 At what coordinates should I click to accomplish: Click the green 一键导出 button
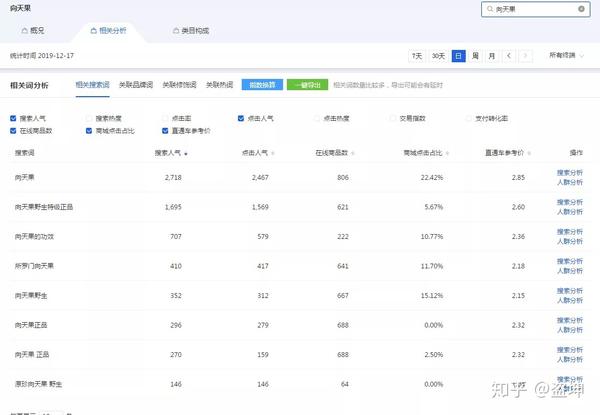coord(307,85)
